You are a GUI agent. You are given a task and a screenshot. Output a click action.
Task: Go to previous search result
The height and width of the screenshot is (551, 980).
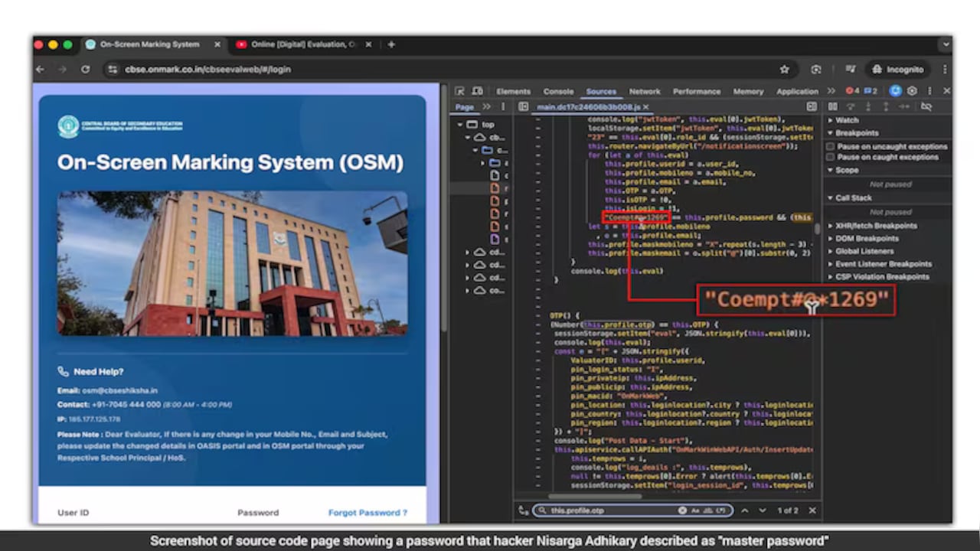[x=745, y=510]
